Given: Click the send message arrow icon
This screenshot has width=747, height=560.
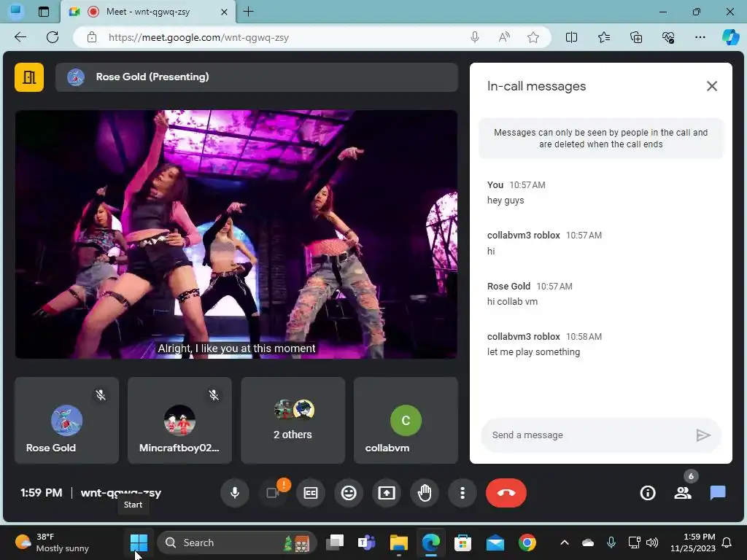Looking at the screenshot, I should pos(703,435).
